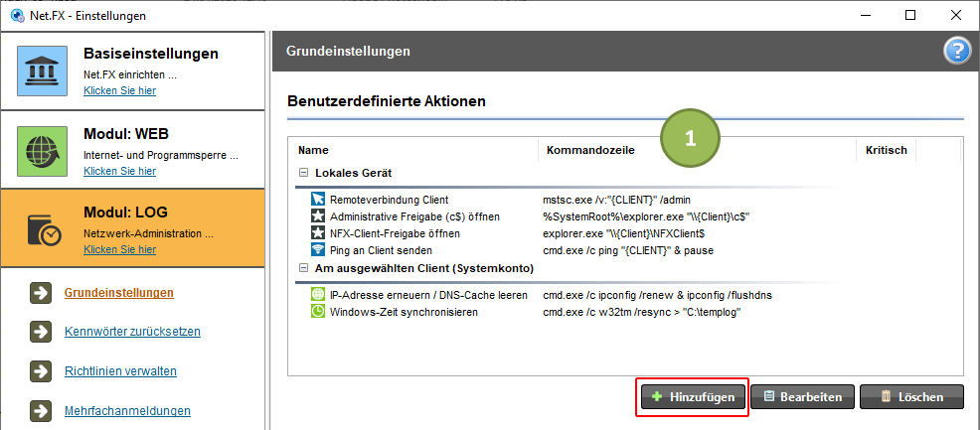
Task: Open the Kennwörter zurücksetzen link
Action: pyautogui.click(x=132, y=332)
